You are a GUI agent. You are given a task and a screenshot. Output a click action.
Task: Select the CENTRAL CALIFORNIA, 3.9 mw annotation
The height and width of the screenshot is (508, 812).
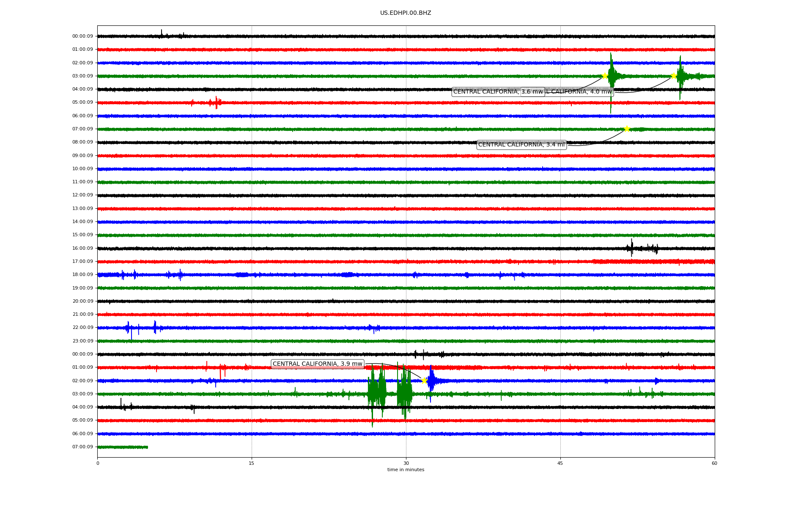point(317,364)
